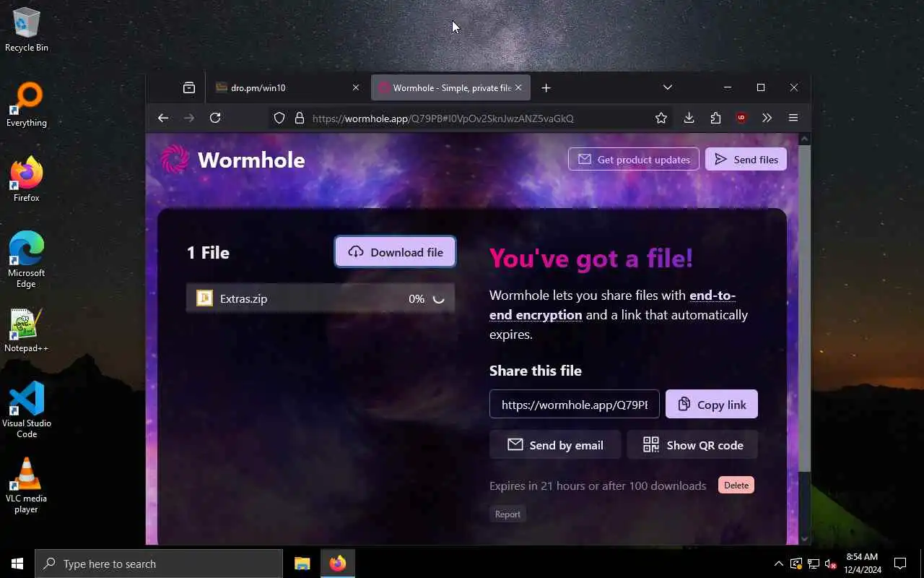The image size is (924, 578).
Task: Click Get product updates button
Action: (634, 159)
